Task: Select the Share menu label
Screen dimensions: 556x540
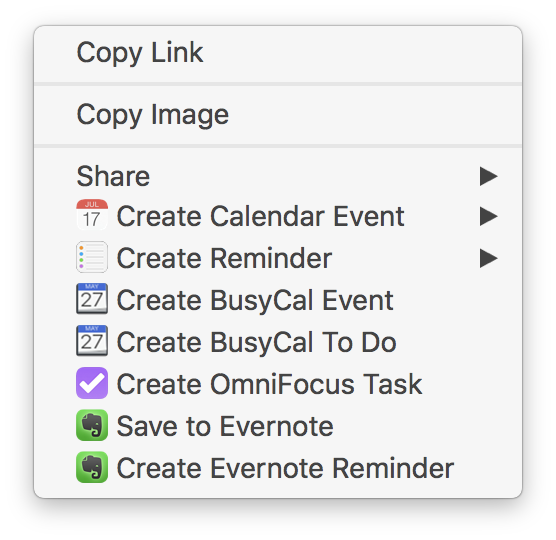Action: coord(113,176)
